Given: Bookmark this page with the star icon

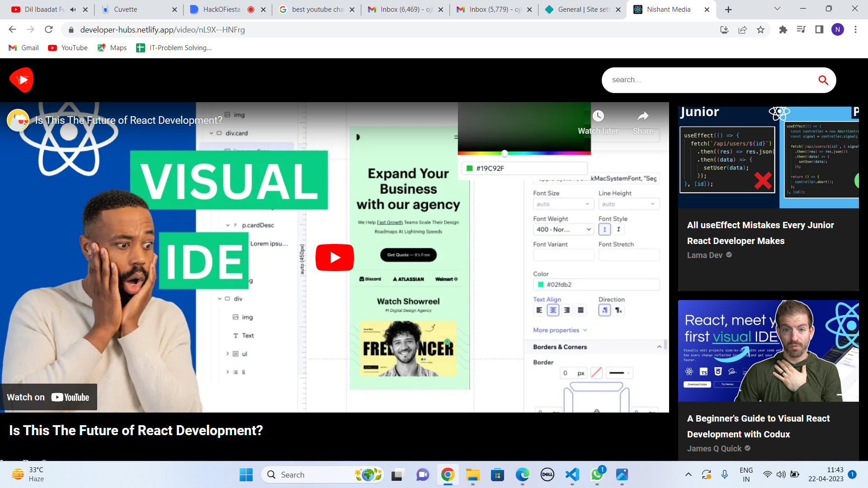Looking at the screenshot, I should pyautogui.click(x=760, y=30).
